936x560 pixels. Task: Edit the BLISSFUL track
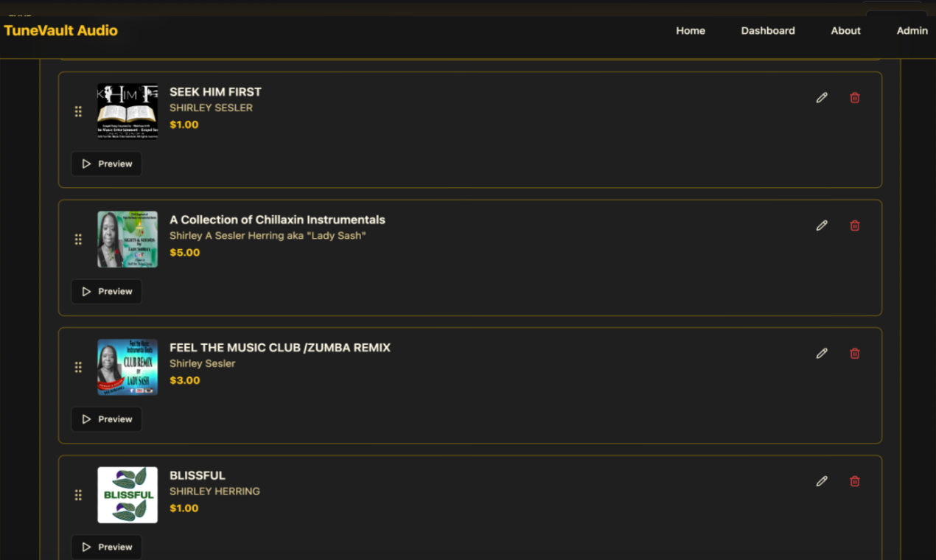pyautogui.click(x=822, y=480)
